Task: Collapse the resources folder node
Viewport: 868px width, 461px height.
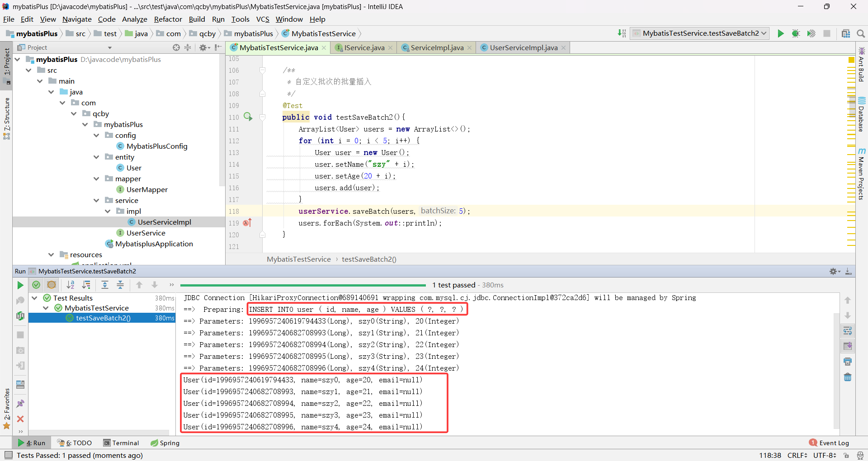Action: pyautogui.click(x=51, y=254)
